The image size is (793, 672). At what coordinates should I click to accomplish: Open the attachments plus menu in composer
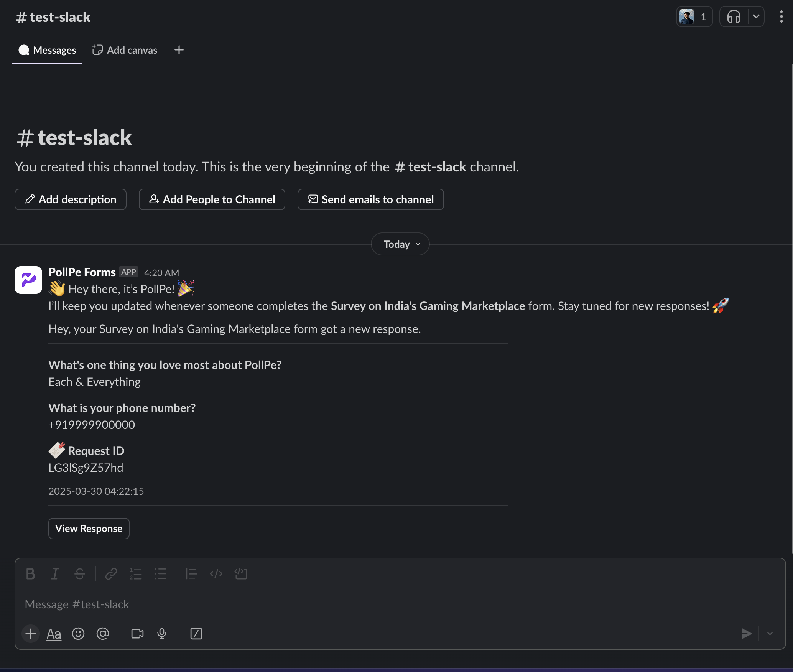tap(31, 634)
